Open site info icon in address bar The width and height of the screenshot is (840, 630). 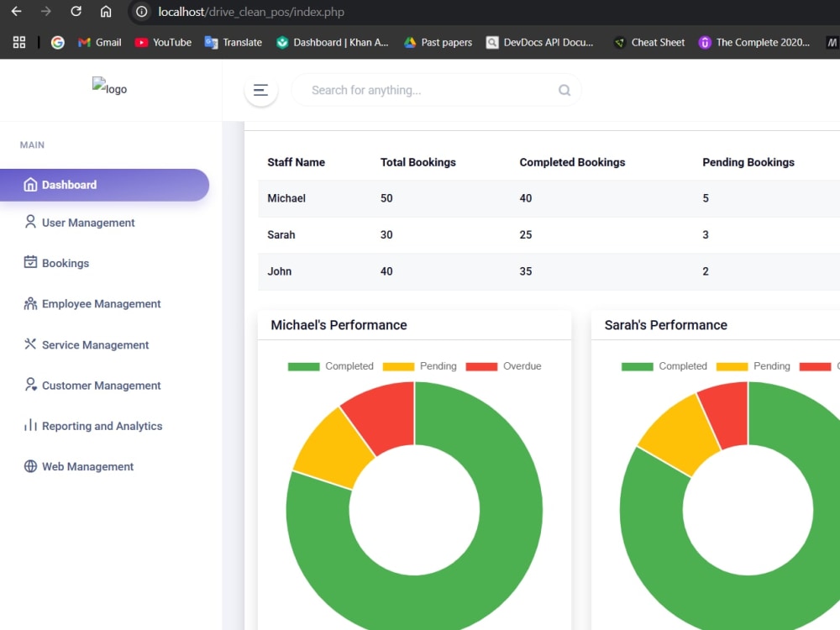(141, 12)
